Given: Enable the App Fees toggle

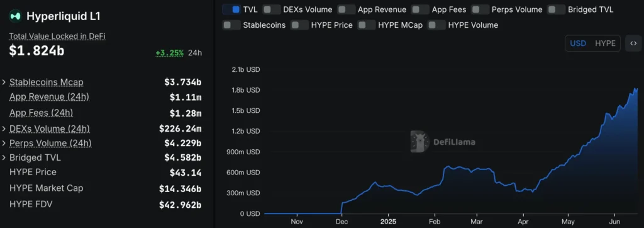Looking at the screenshot, I should point(420,9).
